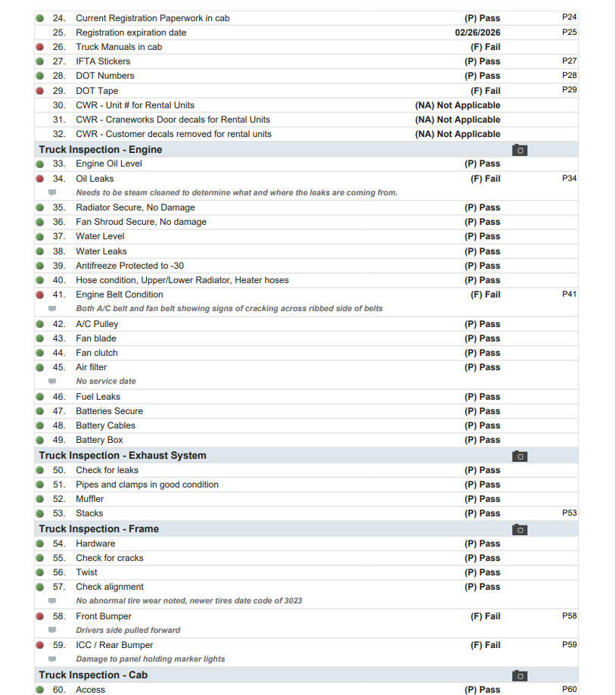This screenshot has height=695, width=616.
Task: Open photos via Truck Inspection - Frame camera icon
Action: tap(519, 529)
